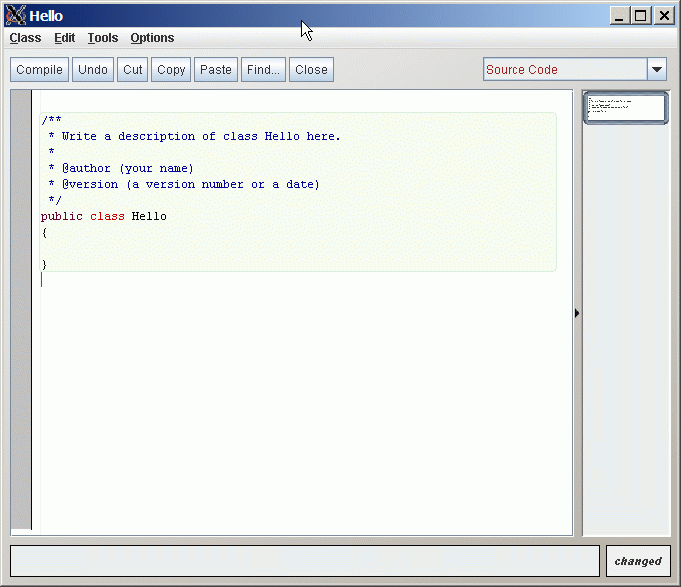The height and width of the screenshot is (587, 681).
Task: Click the closing brace of class Hello
Action: point(44,264)
